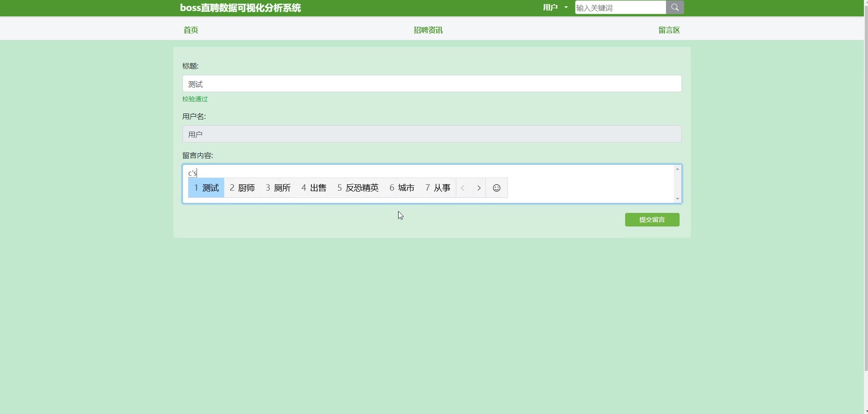Screen dimensions: 868x414
Task: Choose IME candidate 2 厨师
Action: click(242, 188)
